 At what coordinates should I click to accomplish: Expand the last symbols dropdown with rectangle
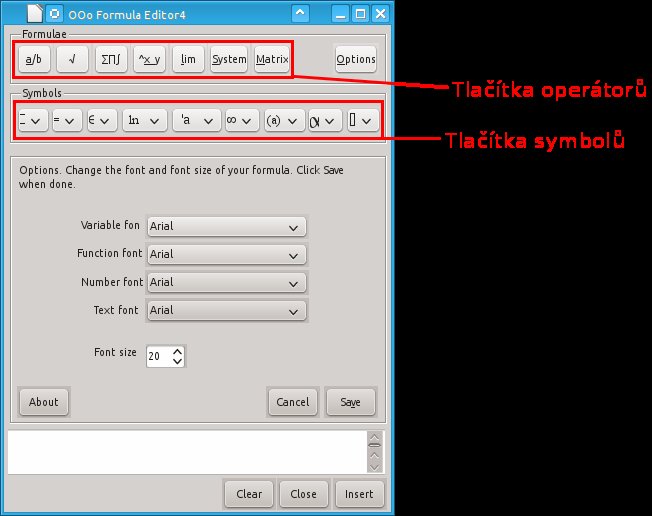[x=363, y=121]
